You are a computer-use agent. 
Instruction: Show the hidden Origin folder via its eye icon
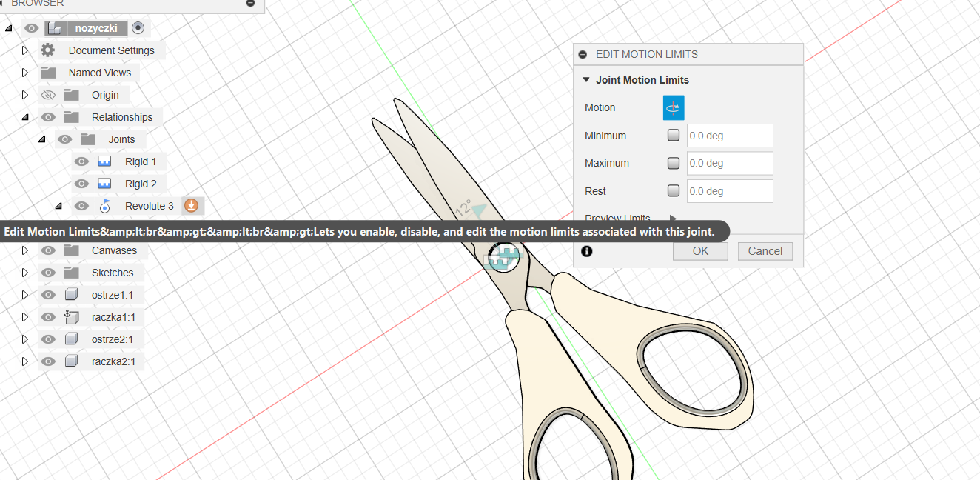click(48, 95)
